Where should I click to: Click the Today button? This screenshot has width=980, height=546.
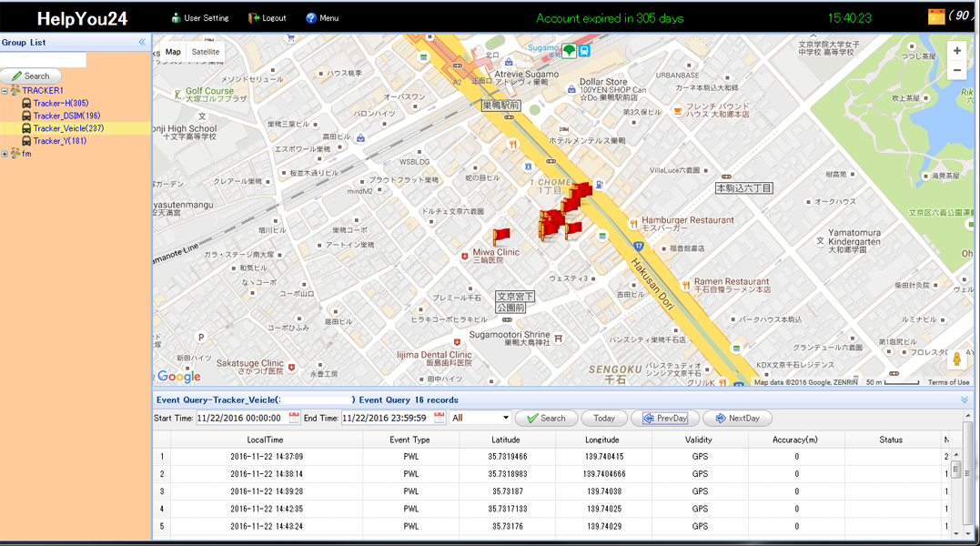pos(604,419)
